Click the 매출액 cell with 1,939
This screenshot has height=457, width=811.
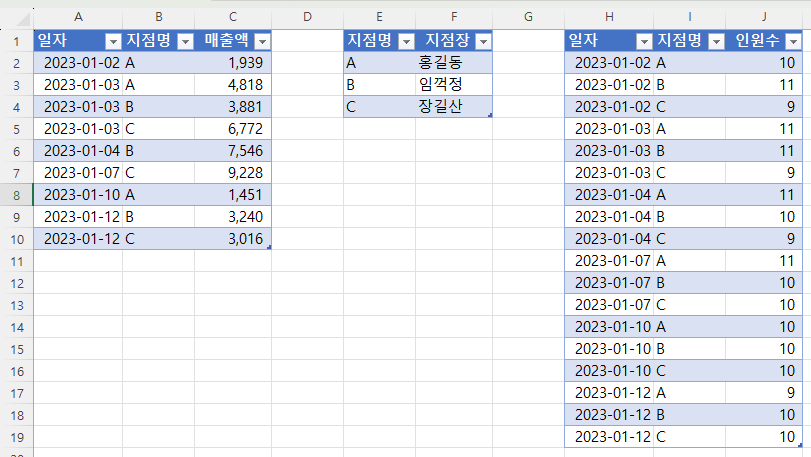coord(233,63)
